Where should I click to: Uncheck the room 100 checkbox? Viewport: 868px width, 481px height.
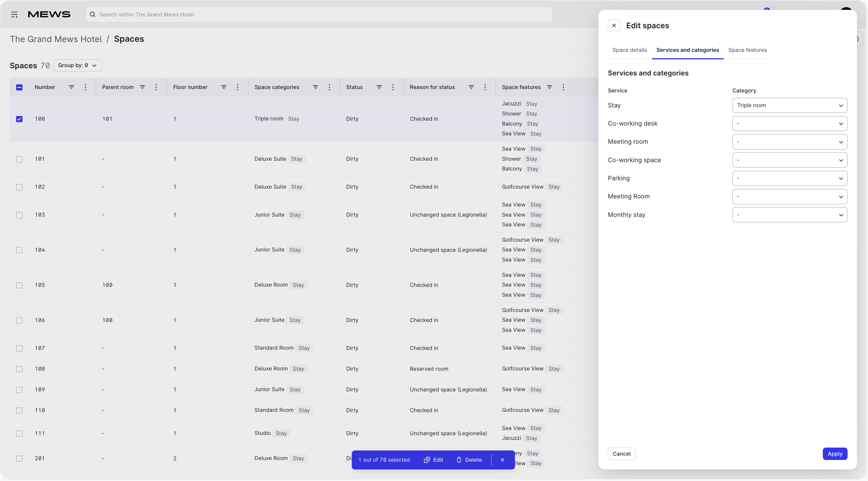19,119
